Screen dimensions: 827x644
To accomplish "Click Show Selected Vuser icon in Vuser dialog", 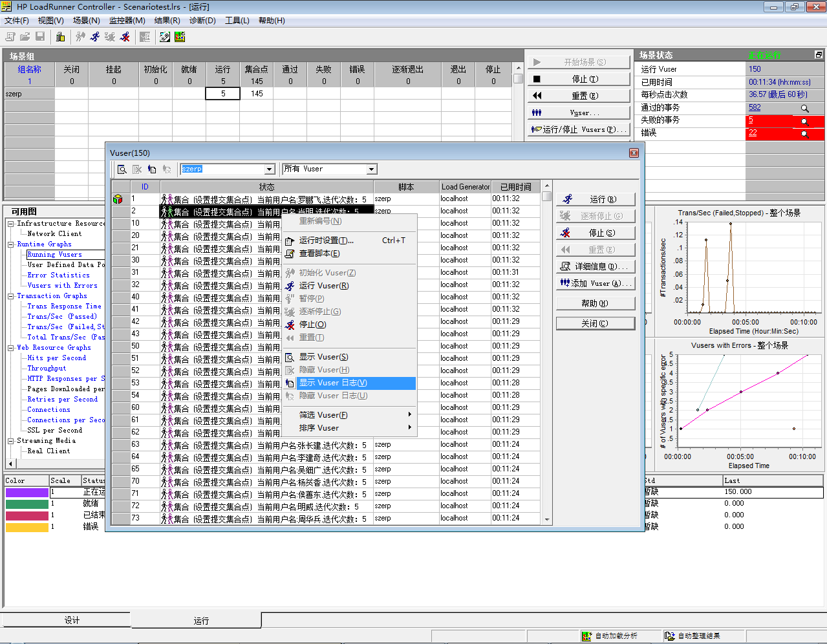I will point(122,169).
